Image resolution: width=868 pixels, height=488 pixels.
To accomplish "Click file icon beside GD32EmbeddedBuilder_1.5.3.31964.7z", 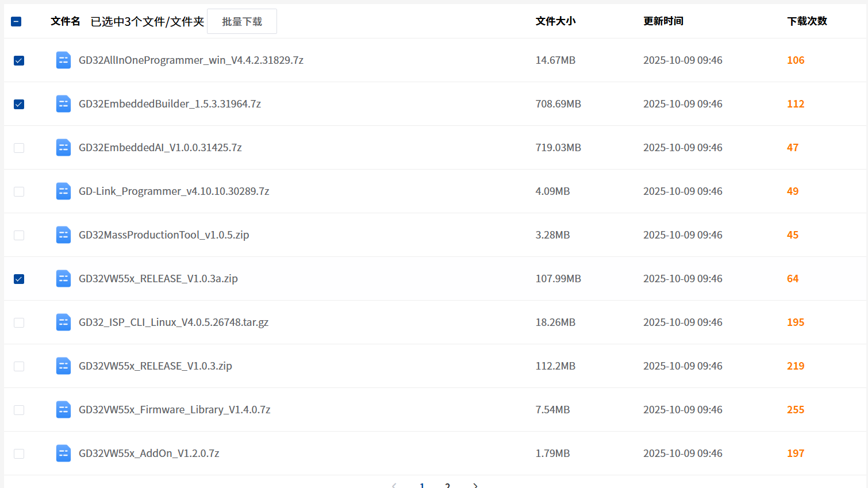I will pyautogui.click(x=63, y=104).
